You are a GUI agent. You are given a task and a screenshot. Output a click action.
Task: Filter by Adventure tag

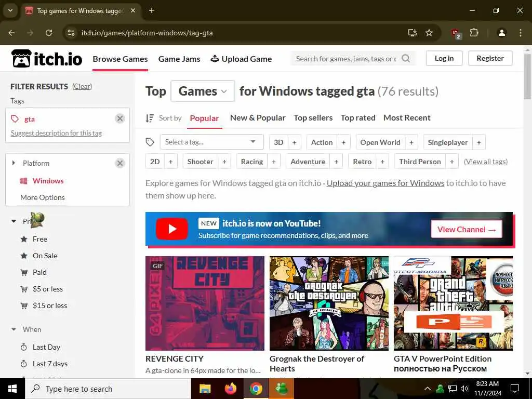(x=308, y=162)
